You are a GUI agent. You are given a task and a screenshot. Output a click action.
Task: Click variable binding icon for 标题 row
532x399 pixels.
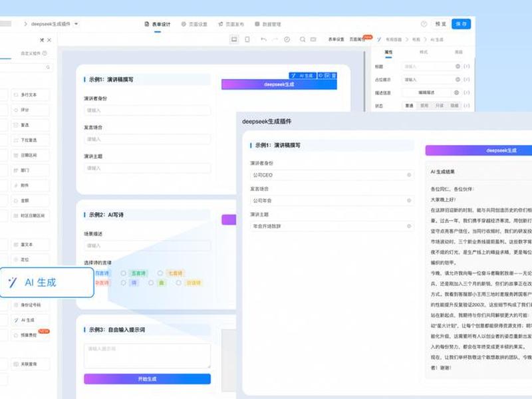click(467, 66)
